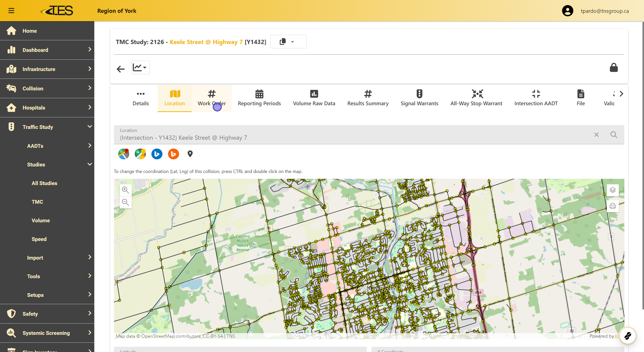Toggle the hamburger sidebar menu
Image resolution: width=644 pixels, height=352 pixels.
point(11,11)
